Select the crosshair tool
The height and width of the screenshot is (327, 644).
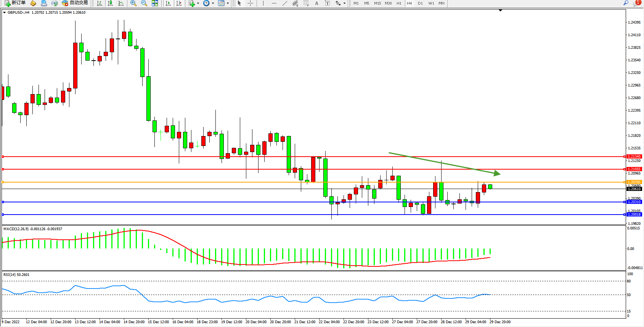(251, 3)
